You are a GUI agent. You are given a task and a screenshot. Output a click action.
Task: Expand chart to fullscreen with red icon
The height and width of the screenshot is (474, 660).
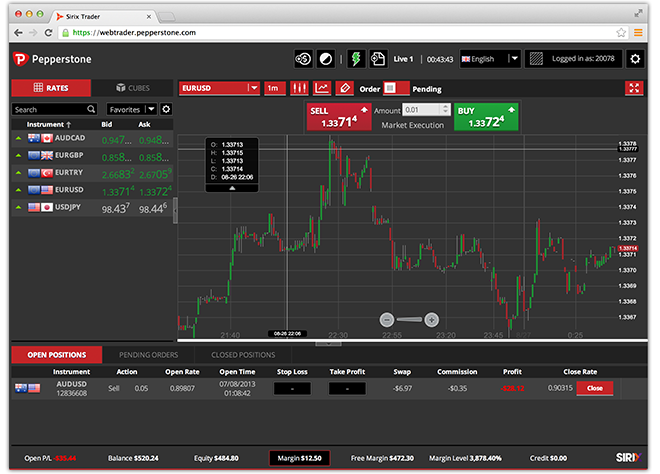633,88
